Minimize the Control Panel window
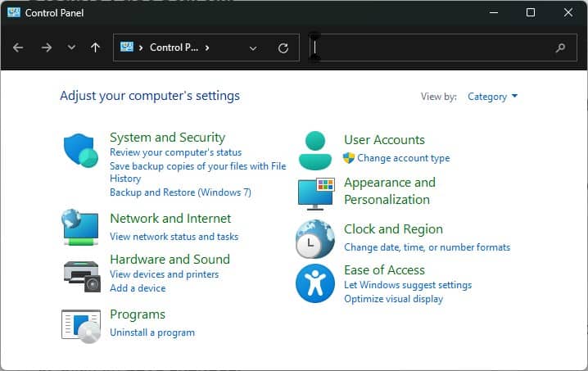This screenshot has width=588, height=371. click(x=494, y=13)
